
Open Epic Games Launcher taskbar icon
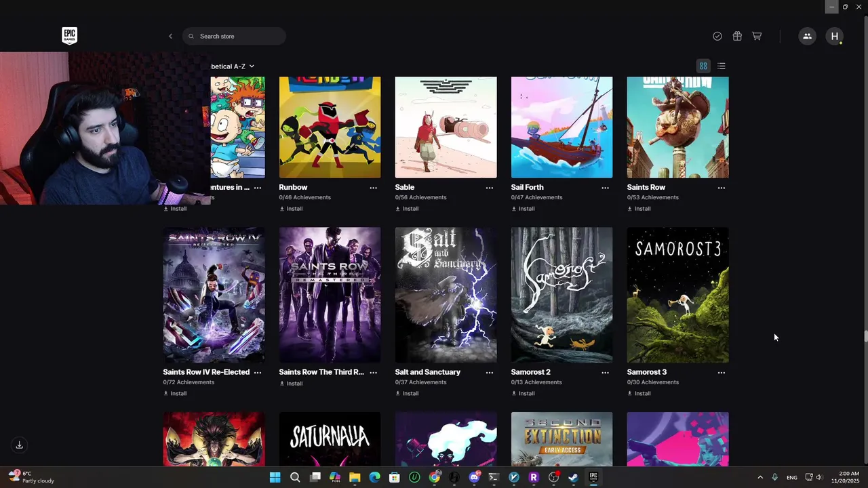(593, 477)
